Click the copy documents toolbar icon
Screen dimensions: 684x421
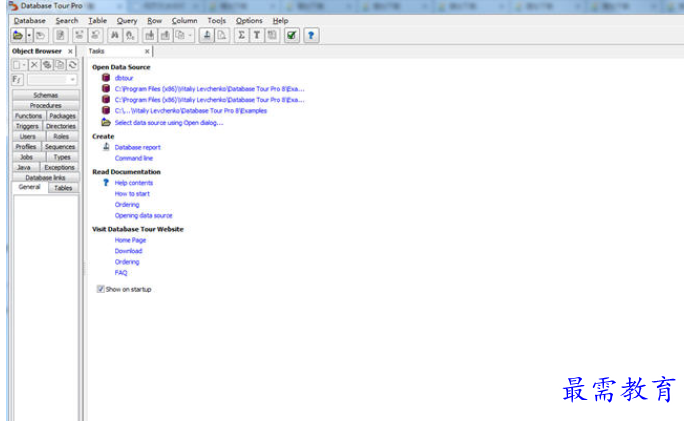click(x=180, y=35)
